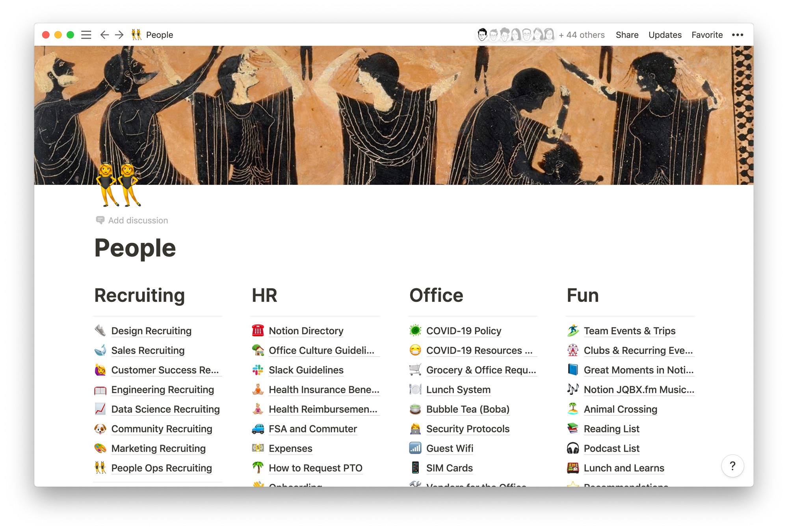Open the Updates panel
788x532 pixels.
(665, 35)
